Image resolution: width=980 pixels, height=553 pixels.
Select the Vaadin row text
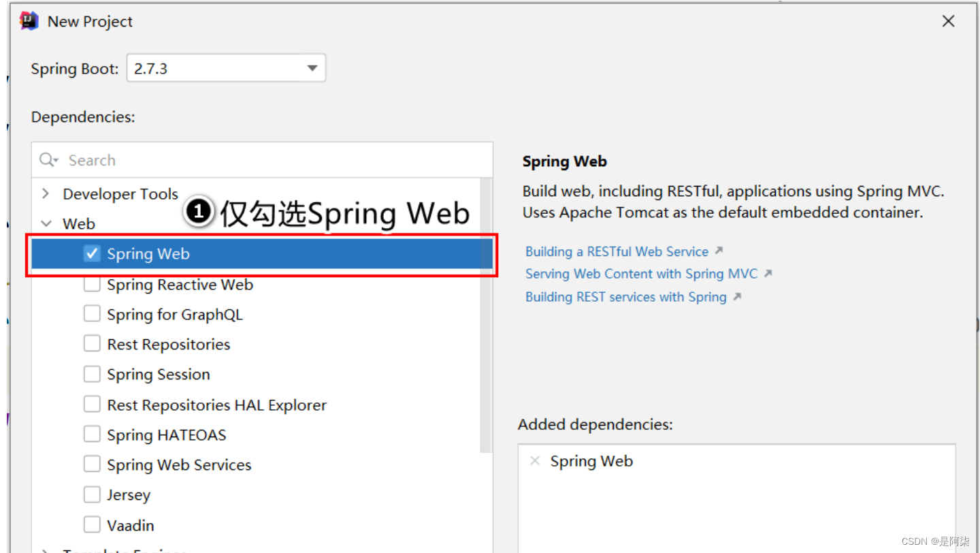pyautogui.click(x=131, y=526)
